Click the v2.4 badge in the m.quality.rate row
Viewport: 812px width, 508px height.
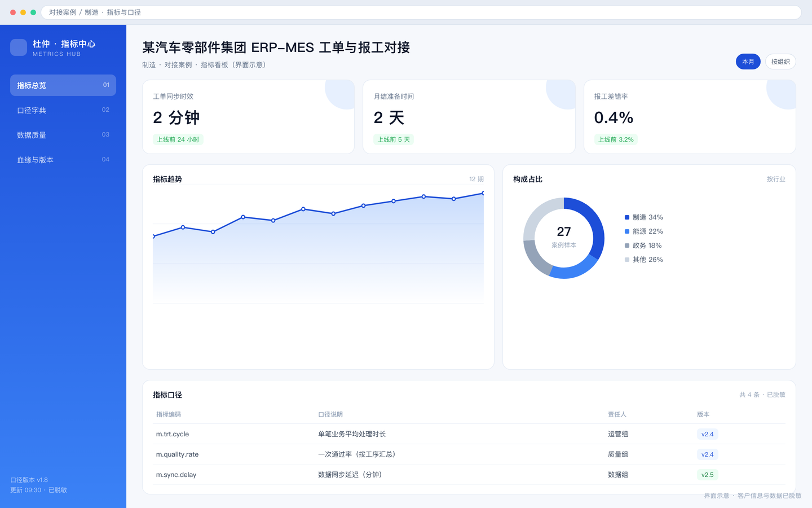point(708,454)
